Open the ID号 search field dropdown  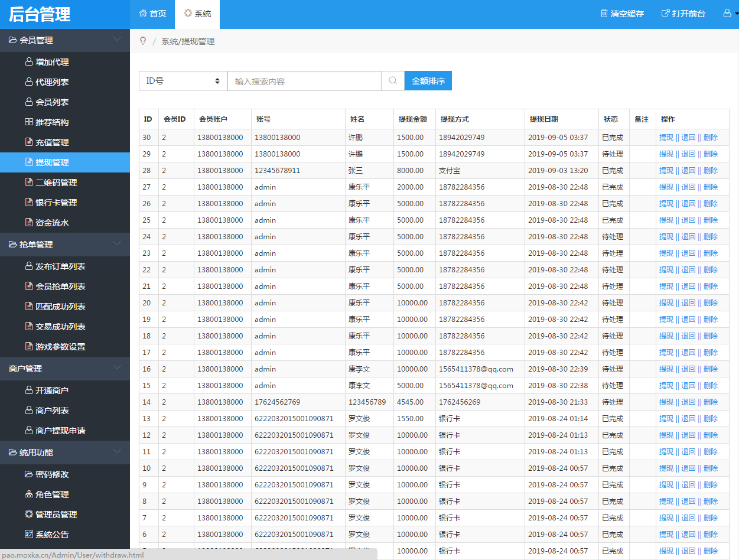click(183, 81)
